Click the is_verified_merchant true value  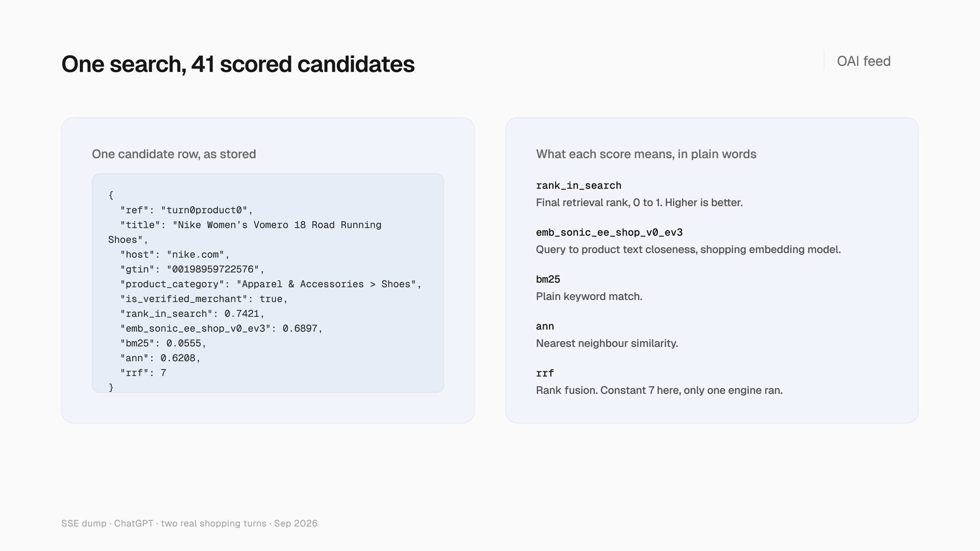(271, 299)
